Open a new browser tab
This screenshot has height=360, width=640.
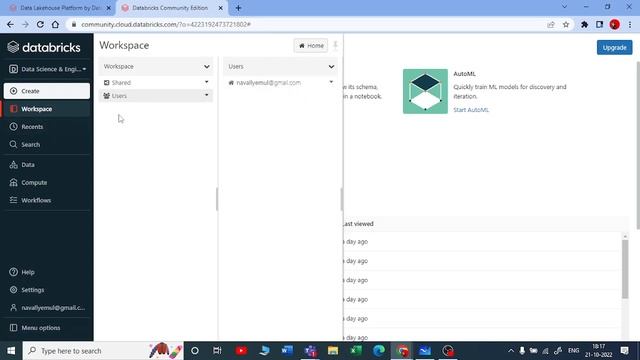(x=238, y=8)
